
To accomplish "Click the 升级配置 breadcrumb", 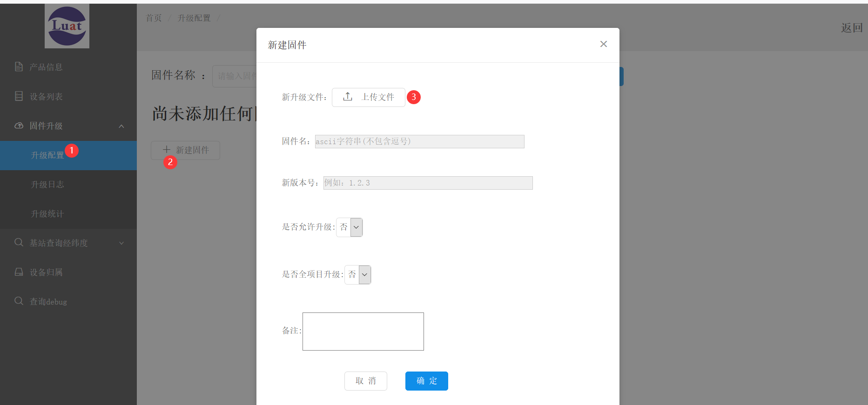I will 194,18.
